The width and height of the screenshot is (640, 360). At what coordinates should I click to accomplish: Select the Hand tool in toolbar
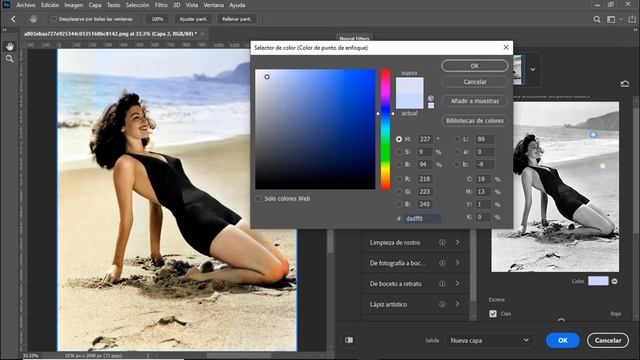(9, 47)
